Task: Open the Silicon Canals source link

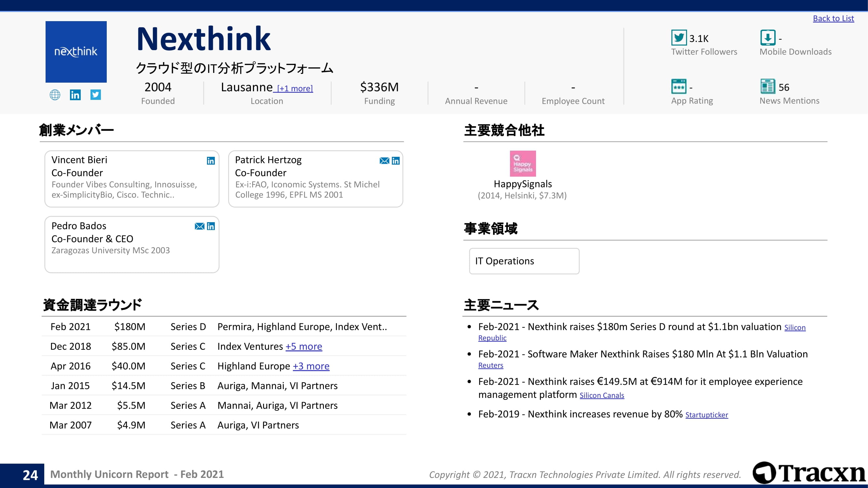Action: tap(601, 395)
